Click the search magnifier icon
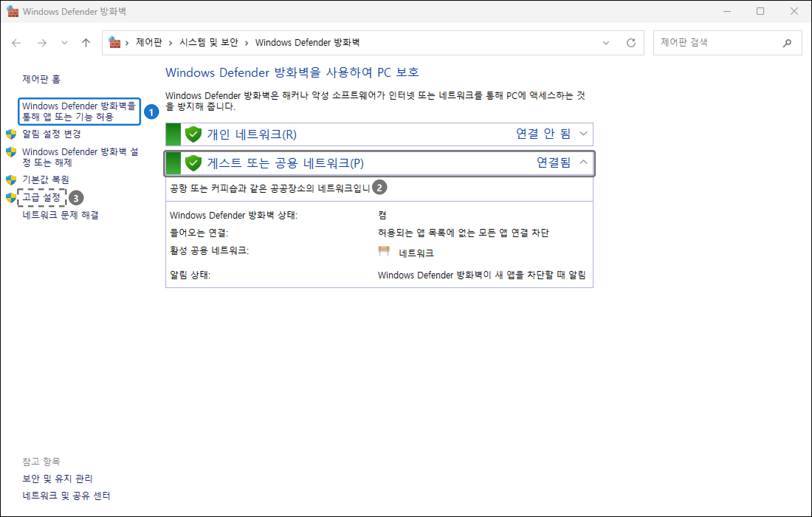This screenshot has height=517, width=812. (x=787, y=43)
